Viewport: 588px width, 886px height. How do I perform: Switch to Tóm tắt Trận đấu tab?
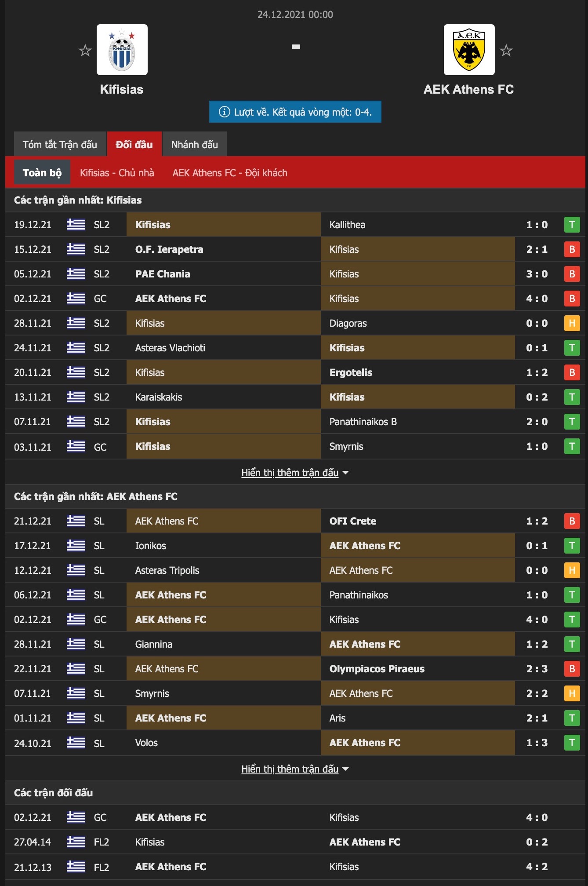60,144
